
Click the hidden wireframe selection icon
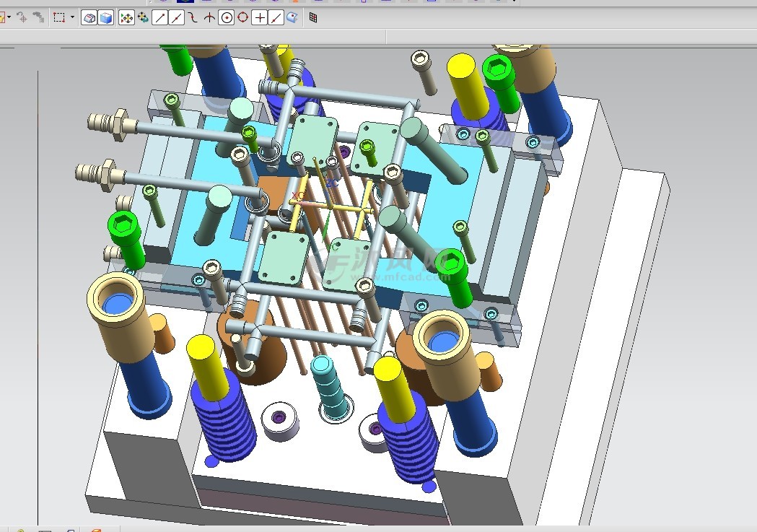coord(89,17)
